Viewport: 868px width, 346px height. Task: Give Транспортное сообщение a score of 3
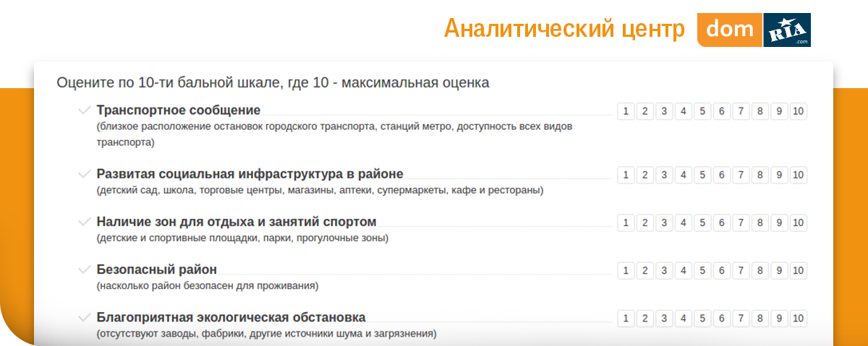pyautogui.click(x=663, y=111)
